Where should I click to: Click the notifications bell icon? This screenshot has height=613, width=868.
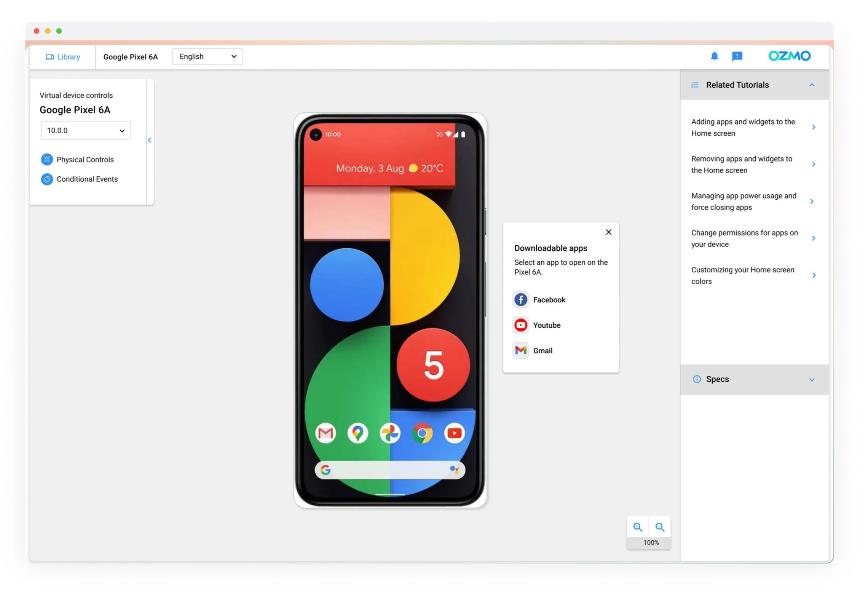[x=715, y=56]
